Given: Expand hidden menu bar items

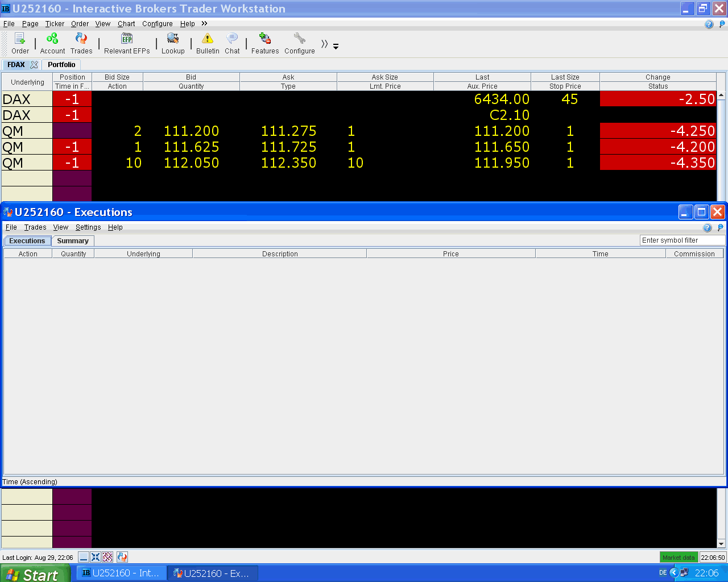Looking at the screenshot, I should pos(204,23).
